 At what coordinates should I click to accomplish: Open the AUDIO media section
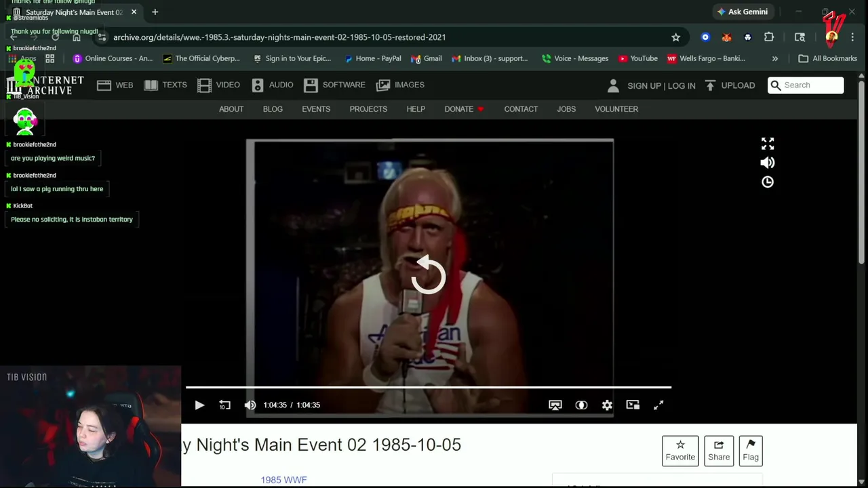pyautogui.click(x=273, y=85)
